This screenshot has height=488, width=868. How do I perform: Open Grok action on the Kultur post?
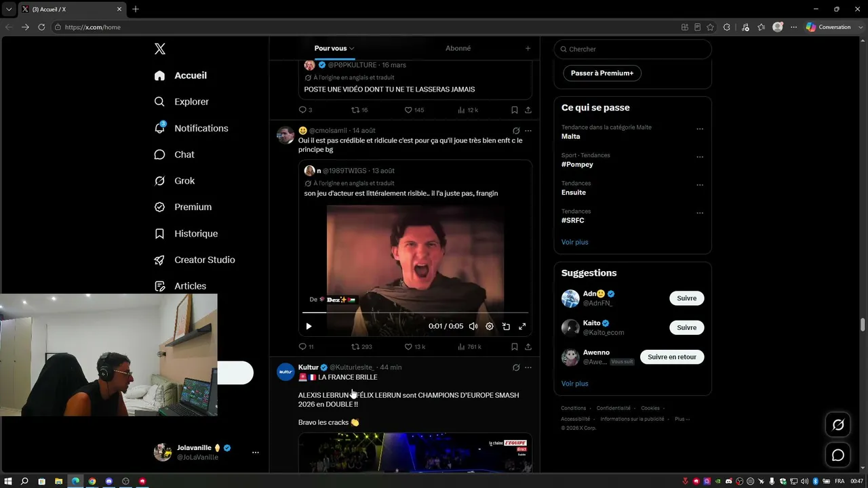pos(516,368)
